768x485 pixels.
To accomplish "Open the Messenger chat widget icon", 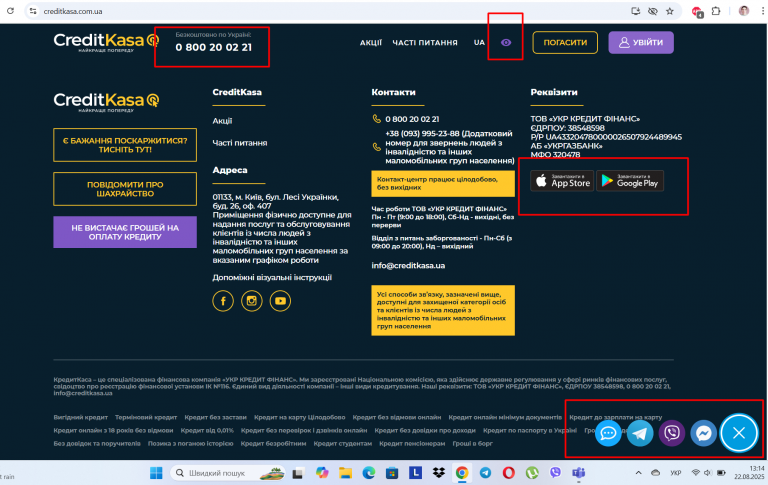I will pos(703,433).
